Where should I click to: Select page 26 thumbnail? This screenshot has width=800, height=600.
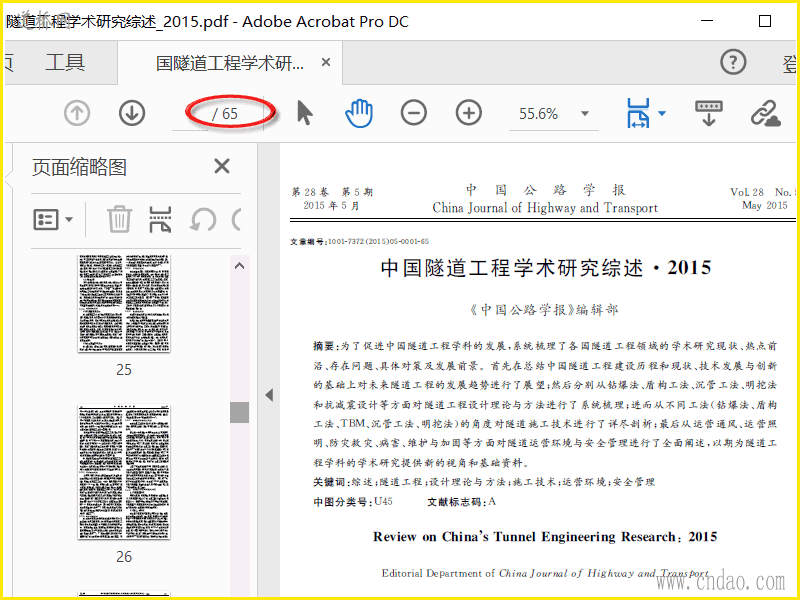[x=124, y=472]
